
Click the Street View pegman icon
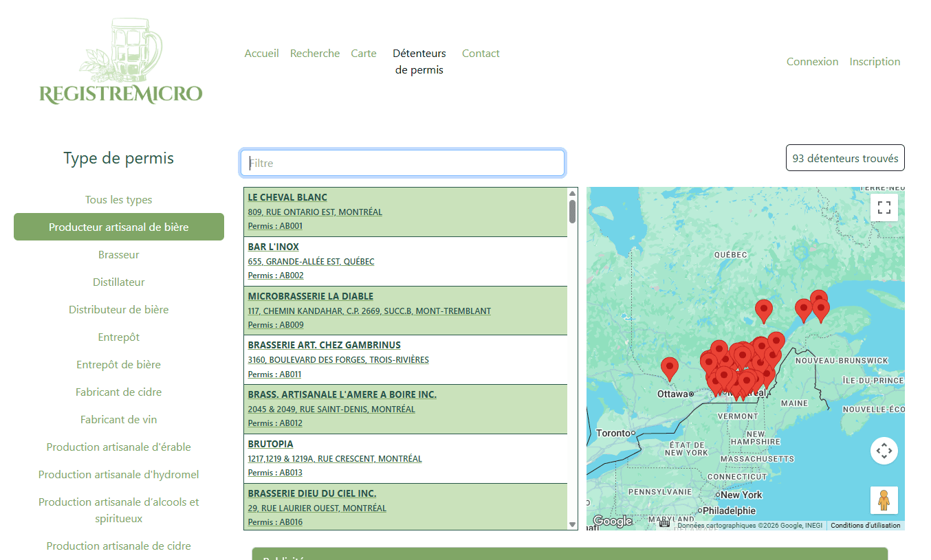[x=884, y=500]
